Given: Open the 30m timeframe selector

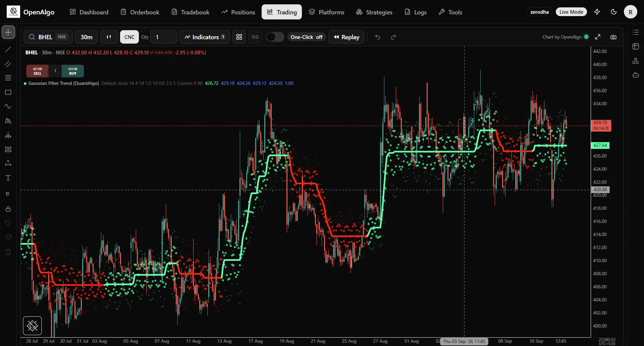Looking at the screenshot, I should 86,37.
